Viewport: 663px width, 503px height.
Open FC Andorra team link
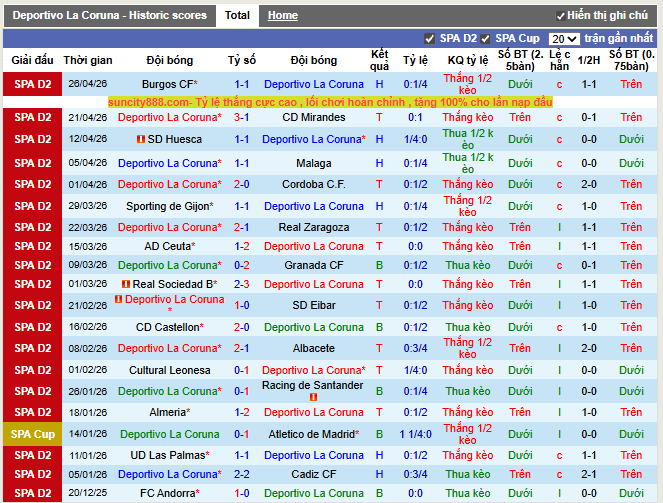167,493
